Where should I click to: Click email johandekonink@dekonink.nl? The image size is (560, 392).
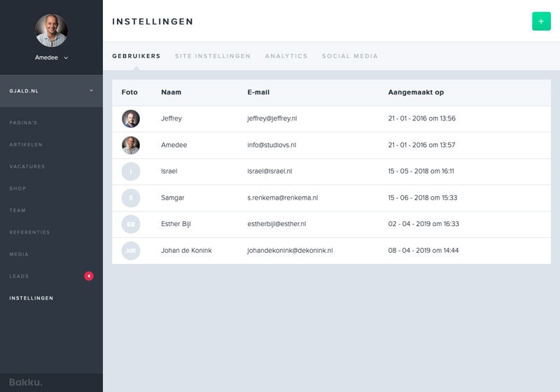pyautogui.click(x=290, y=251)
